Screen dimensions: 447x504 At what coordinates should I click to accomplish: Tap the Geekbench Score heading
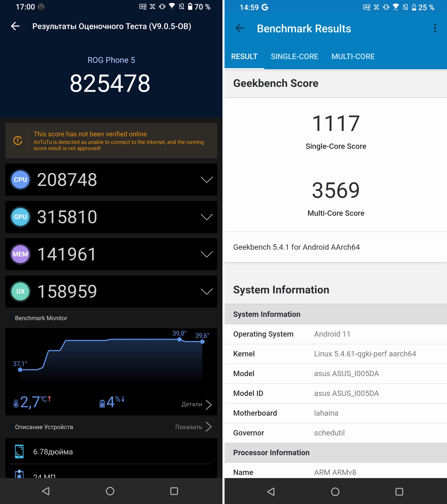tap(276, 83)
